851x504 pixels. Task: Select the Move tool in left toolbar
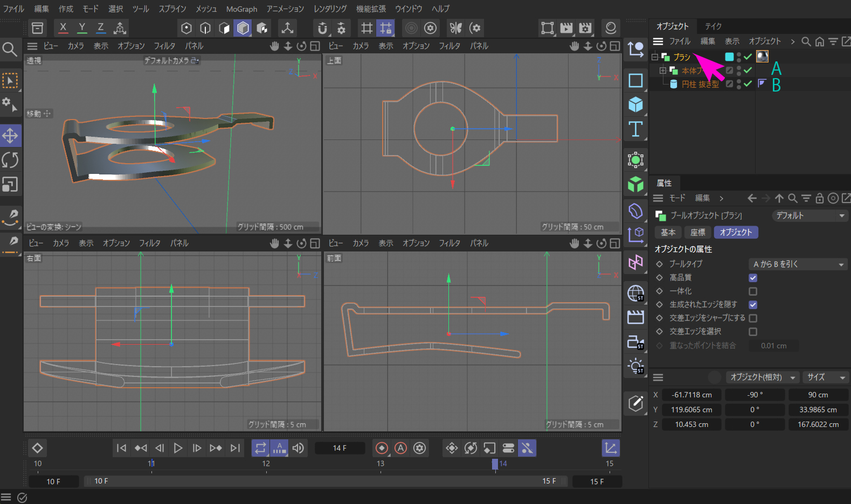click(x=10, y=136)
